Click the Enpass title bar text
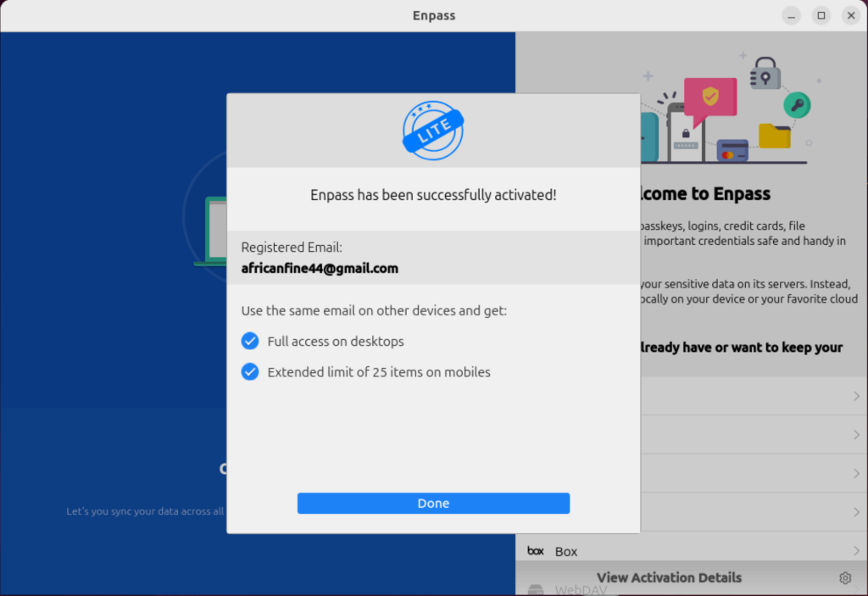This screenshot has height=596, width=868. pyautogui.click(x=433, y=14)
